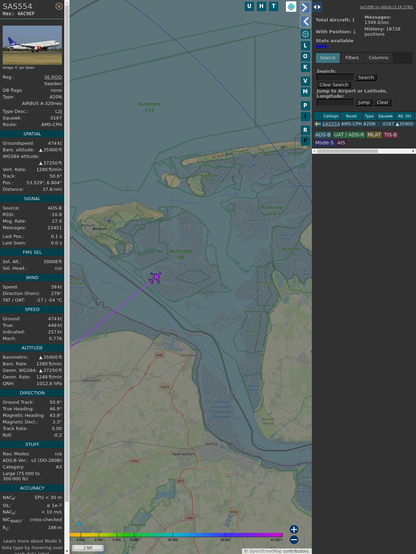Click the H map toolbar button
The height and width of the screenshot is (554, 416).
point(261,6)
